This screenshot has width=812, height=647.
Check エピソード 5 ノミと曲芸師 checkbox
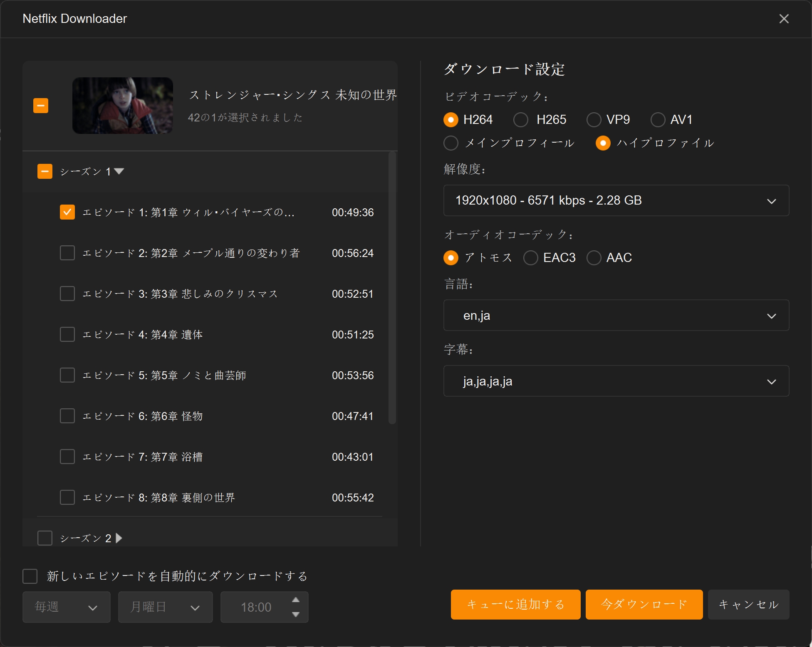[67, 375]
